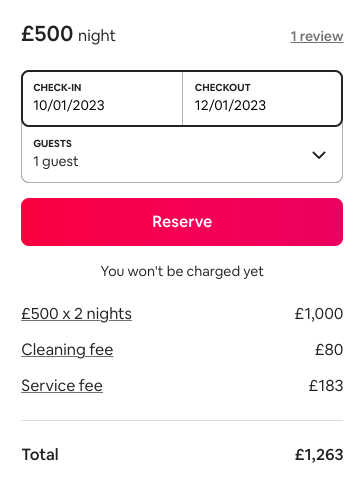Click the Reserve button
The height and width of the screenshot is (481, 363).
(x=182, y=222)
